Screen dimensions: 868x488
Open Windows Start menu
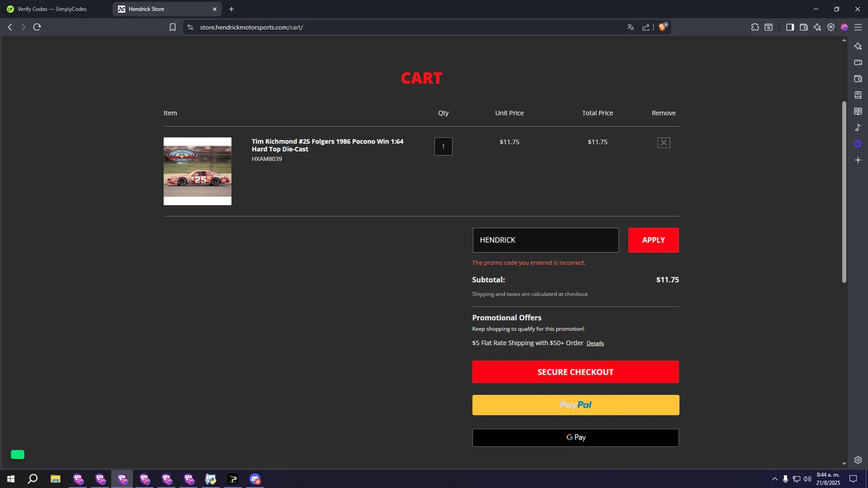point(10,479)
